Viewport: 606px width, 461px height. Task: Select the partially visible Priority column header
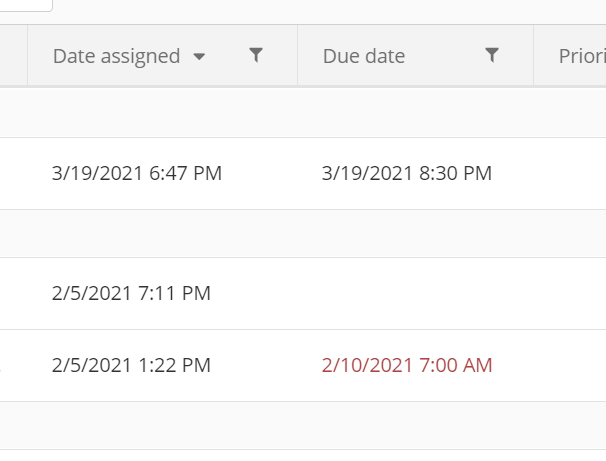582,56
